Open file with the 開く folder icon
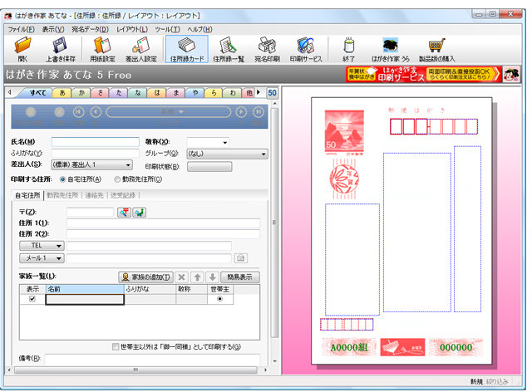The image size is (532, 392). (22, 50)
